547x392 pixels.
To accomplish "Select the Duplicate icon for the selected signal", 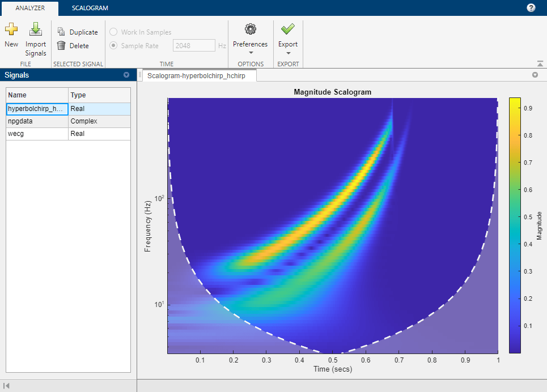I will pos(61,32).
